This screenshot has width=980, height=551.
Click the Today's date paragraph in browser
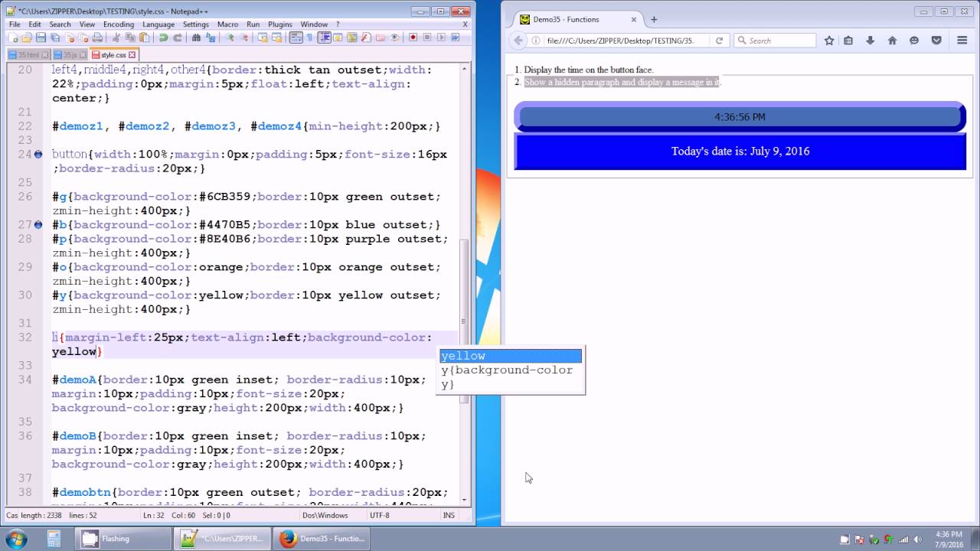click(740, 151)
